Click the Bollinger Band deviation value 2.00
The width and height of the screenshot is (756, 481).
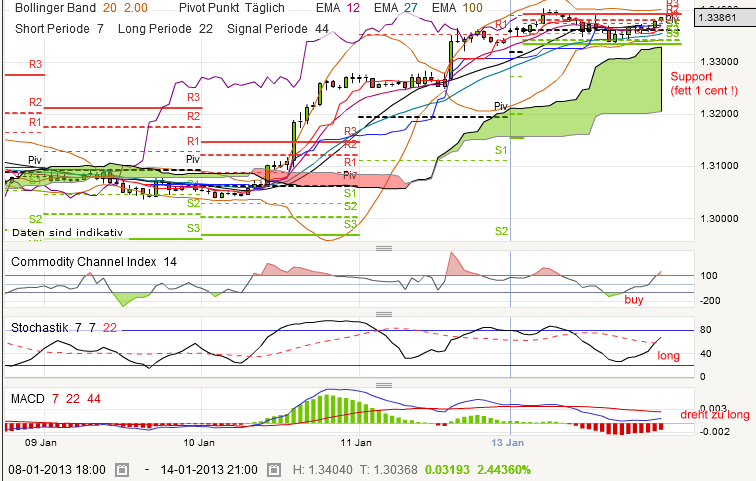click(135, 8)
